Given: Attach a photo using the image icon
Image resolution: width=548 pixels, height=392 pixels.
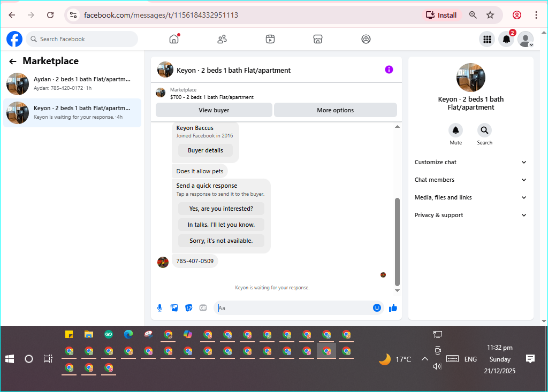Looking at the screenshot, I should (x=174, y=308).
